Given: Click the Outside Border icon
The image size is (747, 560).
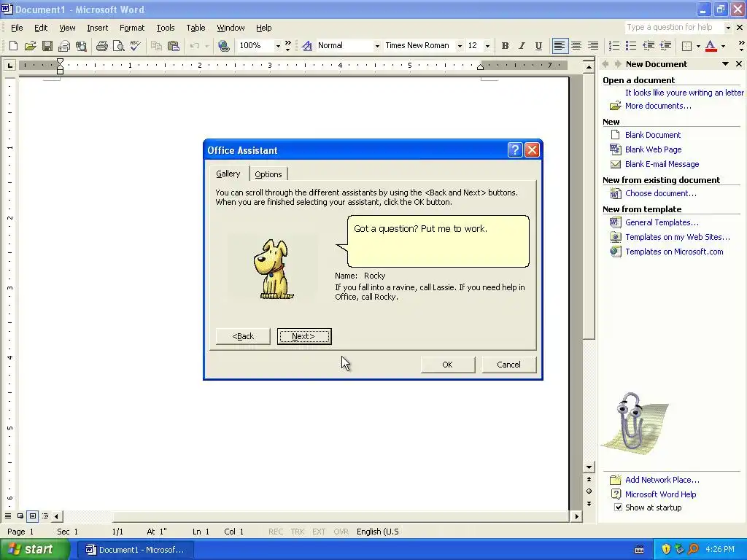Looking at the screenshot, I should click(686, 46).
